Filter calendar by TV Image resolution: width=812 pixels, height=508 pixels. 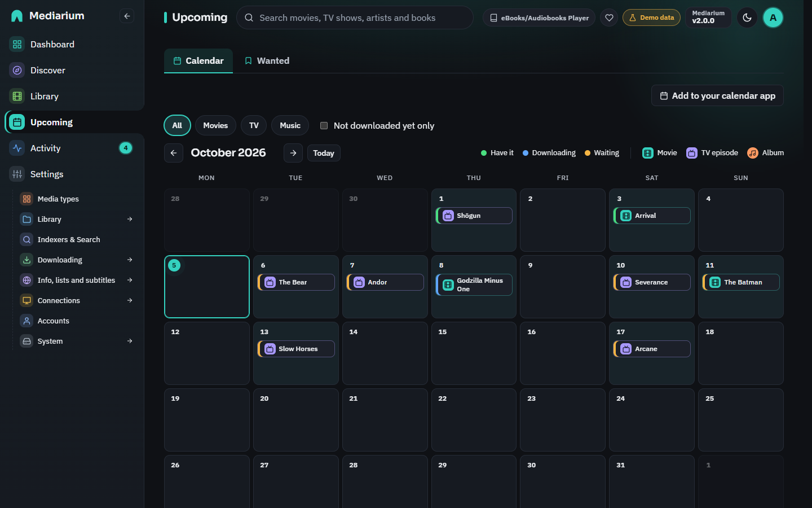click(254, 125)
